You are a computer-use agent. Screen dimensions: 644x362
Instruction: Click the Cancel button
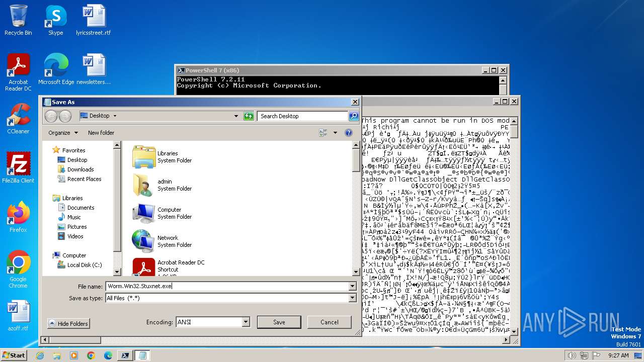[x=330, y=322]
